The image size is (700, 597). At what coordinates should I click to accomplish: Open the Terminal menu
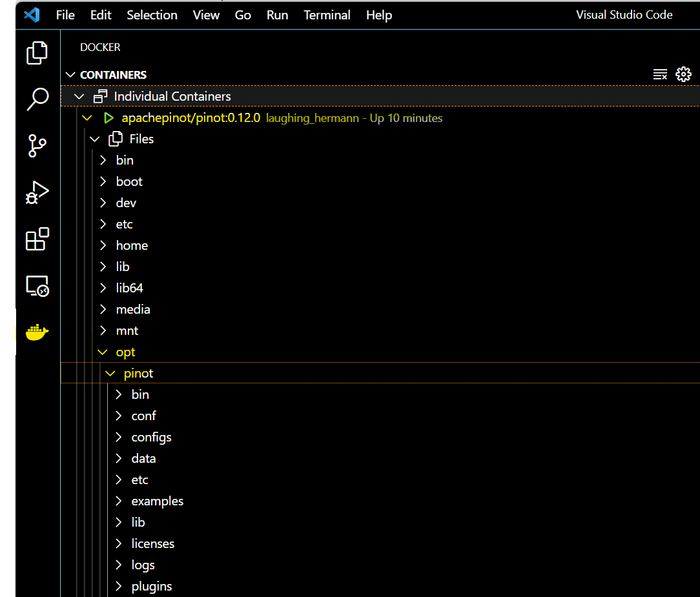click(x=327, y=15)
